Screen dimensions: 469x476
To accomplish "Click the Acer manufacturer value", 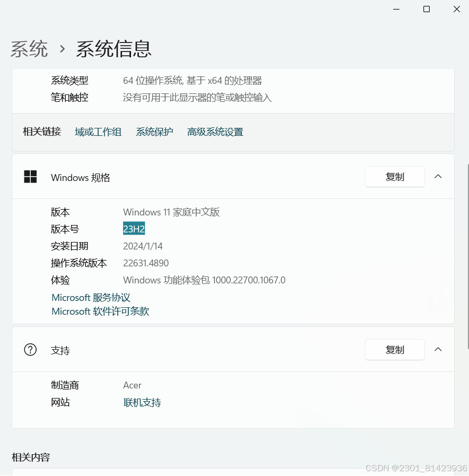I will click(132, 385).
